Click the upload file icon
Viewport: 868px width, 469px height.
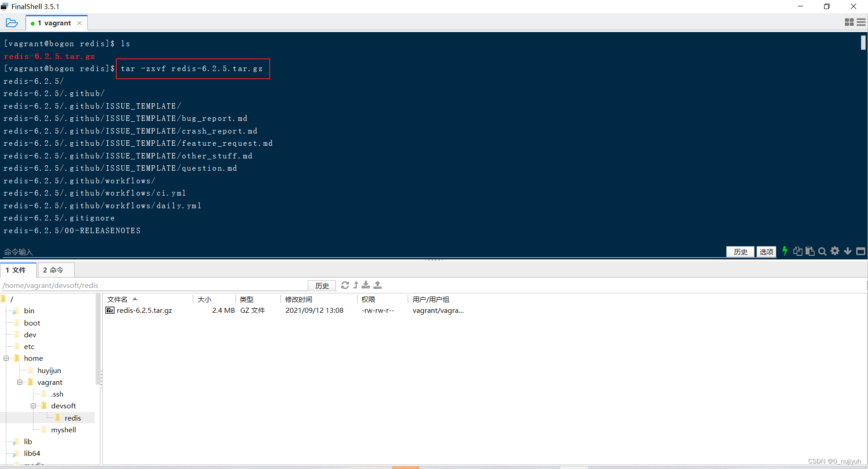point(378,285)
